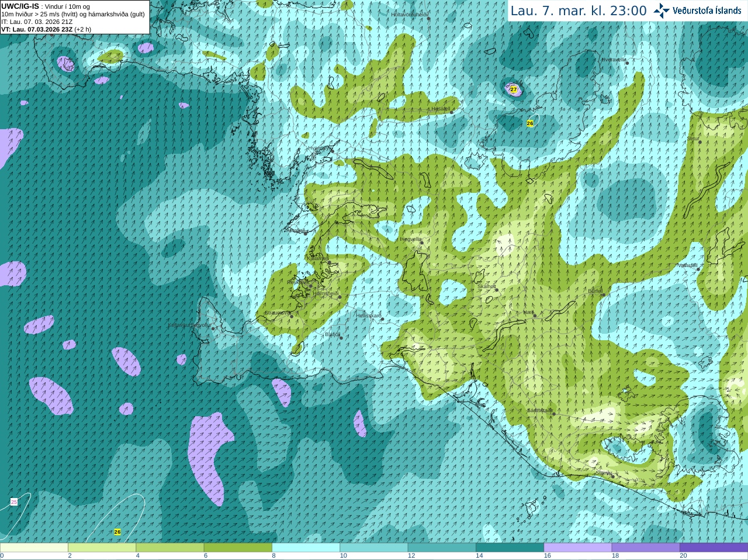Click the Veðurstofa Íslands logo icon
The image size is (748, 560).
pos(662,11)
